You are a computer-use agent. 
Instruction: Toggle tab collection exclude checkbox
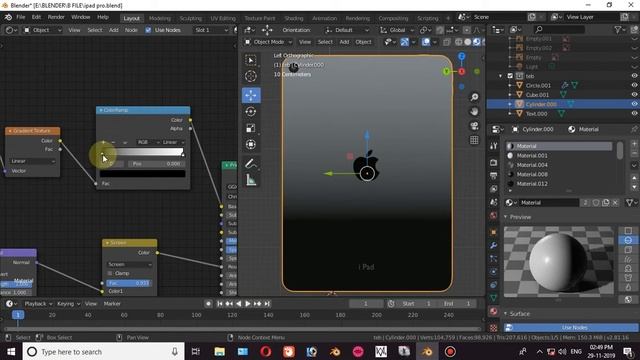pyautogui.click(x=510, y=76)
